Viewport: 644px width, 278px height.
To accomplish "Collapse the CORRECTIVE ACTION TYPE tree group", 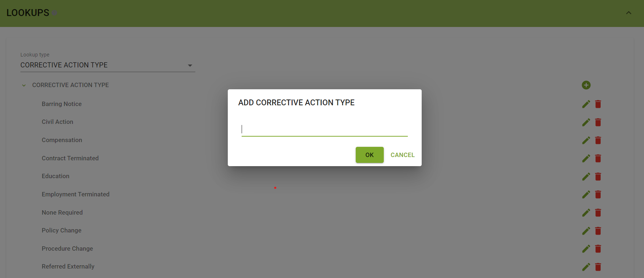I will 24,85.
